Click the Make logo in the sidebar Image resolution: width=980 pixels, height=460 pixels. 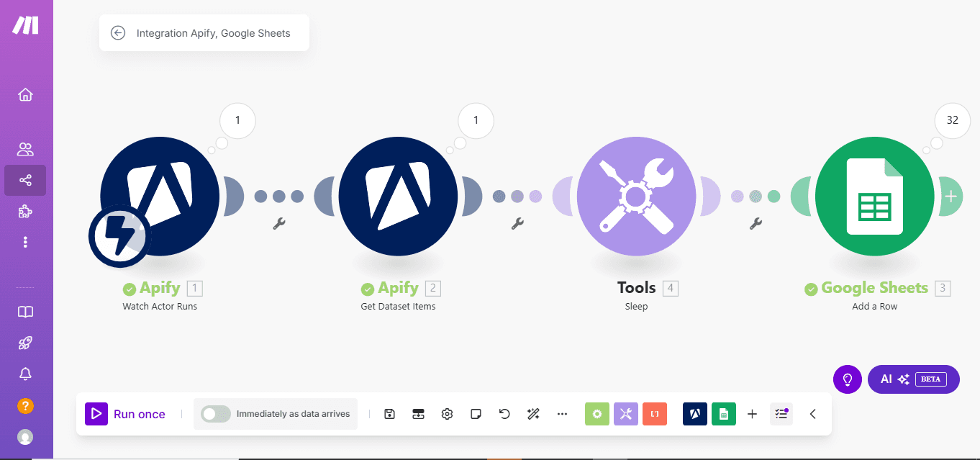[26, 25]
